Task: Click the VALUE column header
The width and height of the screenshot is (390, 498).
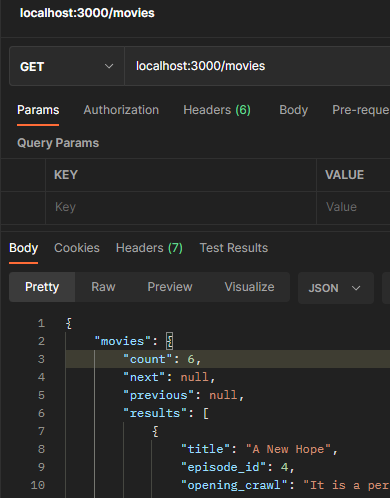Action: pos(344,175)
